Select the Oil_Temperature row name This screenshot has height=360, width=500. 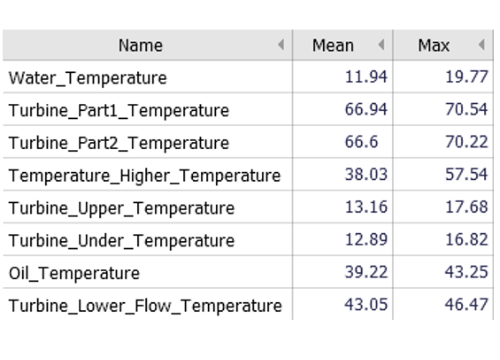click(74, 273)
